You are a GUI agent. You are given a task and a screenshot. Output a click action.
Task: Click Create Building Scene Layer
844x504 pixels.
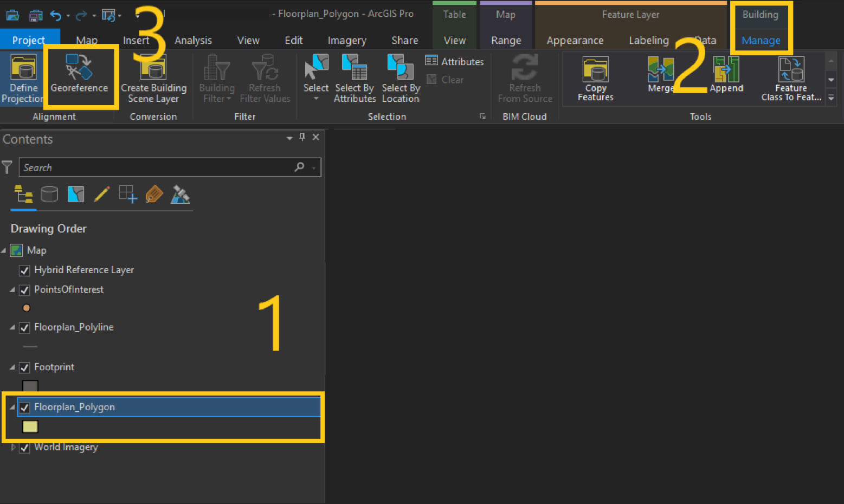[x=153, y=79]
